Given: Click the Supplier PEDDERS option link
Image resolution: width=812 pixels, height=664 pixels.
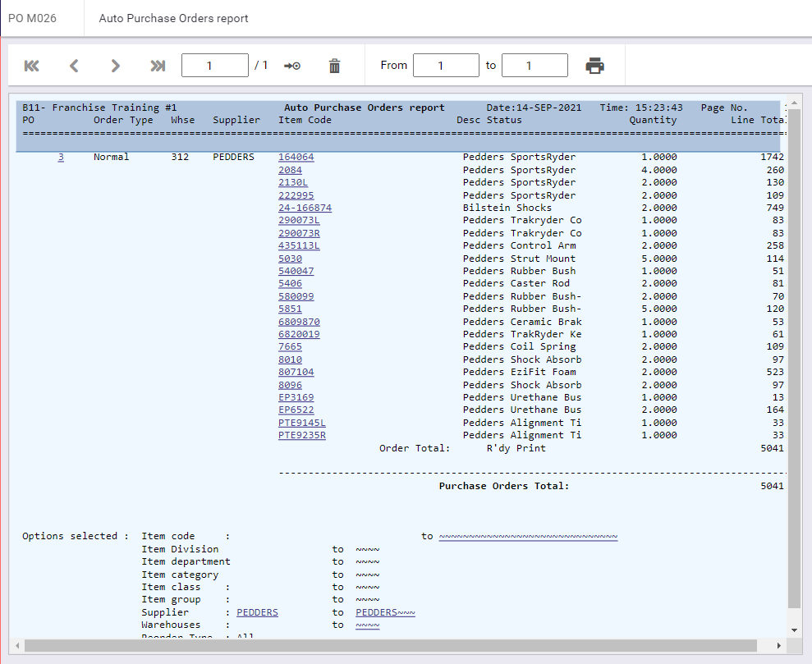Looking at the screenshot, I should click(x=257, y=612).
